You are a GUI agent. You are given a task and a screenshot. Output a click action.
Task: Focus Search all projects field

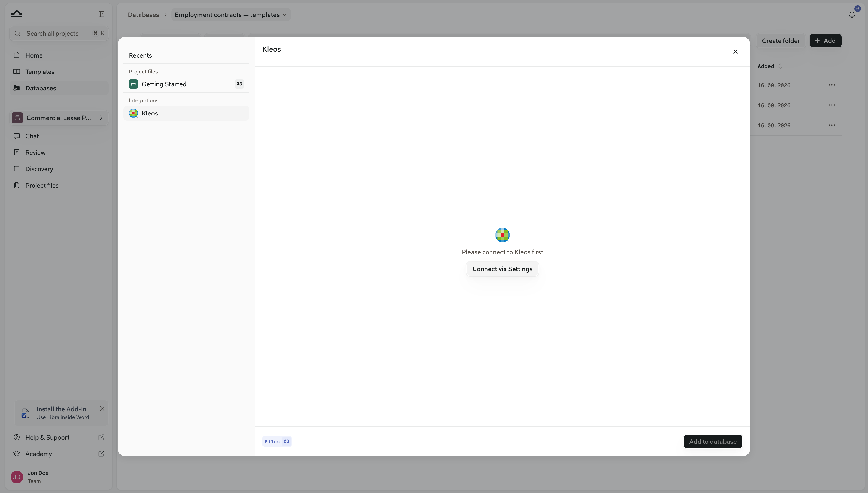tap(59, 33)
